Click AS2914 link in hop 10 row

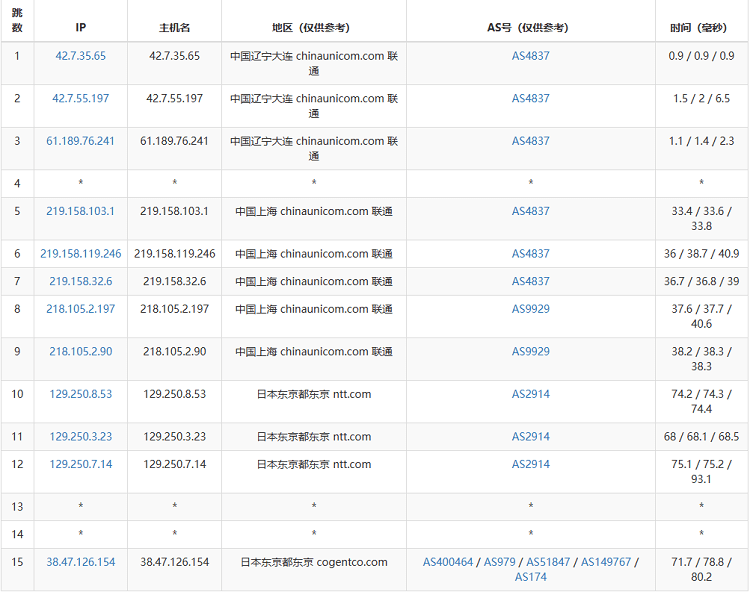(530, 395)
